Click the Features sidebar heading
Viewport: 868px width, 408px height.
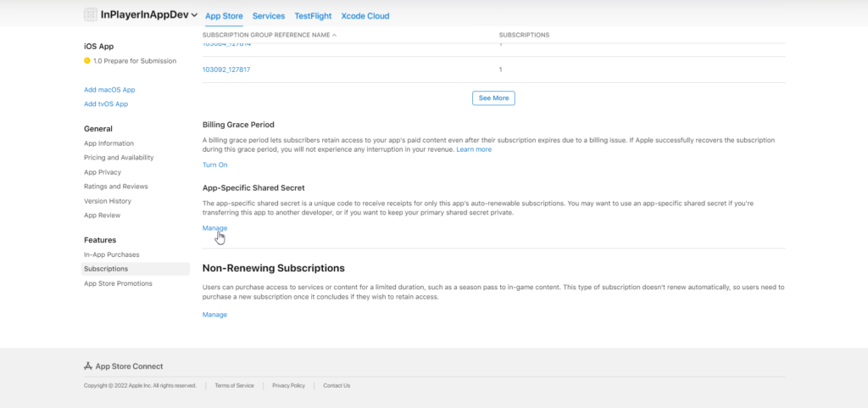[100, 240]
